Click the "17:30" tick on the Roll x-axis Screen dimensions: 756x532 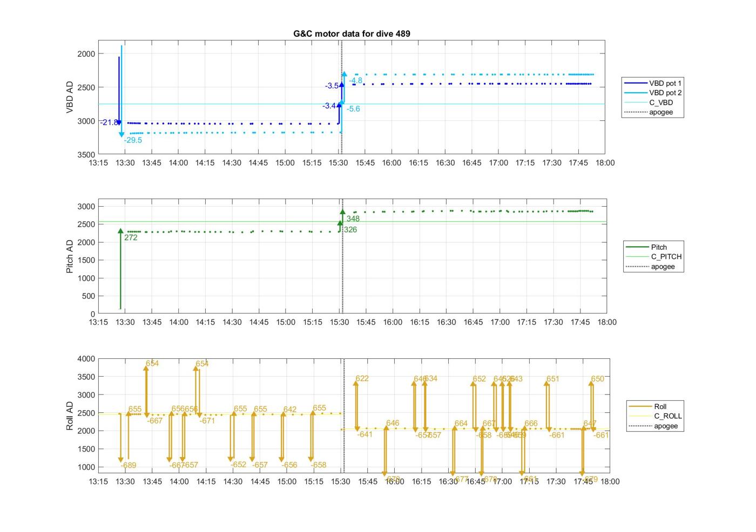click(x=556, y=481)
